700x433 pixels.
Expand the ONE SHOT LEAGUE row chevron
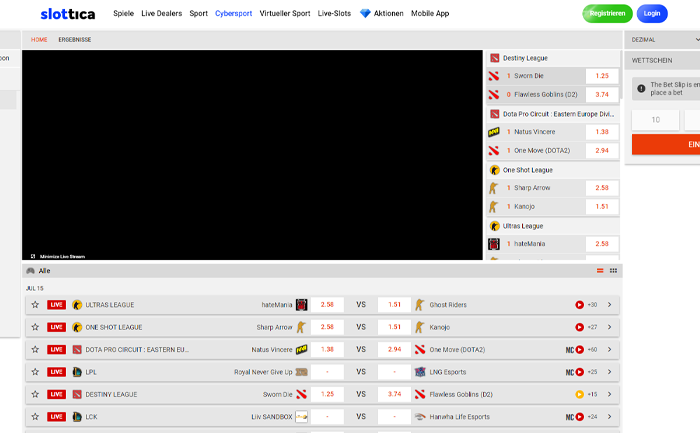(609, 327)
